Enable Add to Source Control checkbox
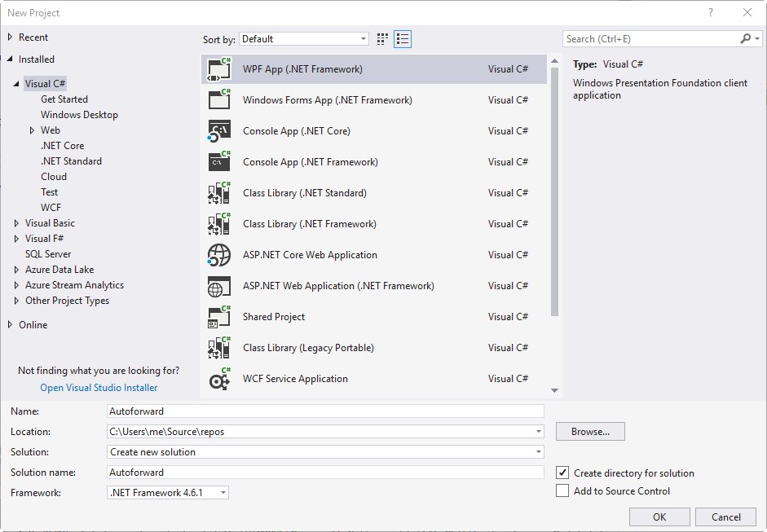The height and width of the screenshot is (532, 767). click(x=562, y=490)
